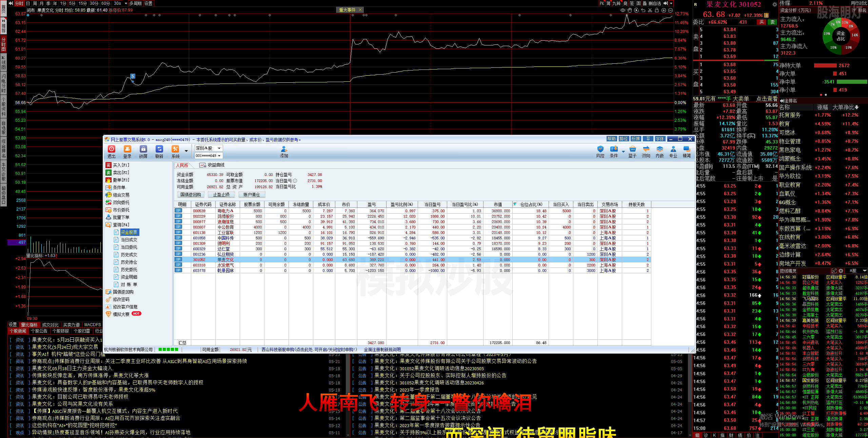The width and height of the screenshot is (868, 438).
Task: Click the 条件 condition order icon
Action: pos(614,152)
